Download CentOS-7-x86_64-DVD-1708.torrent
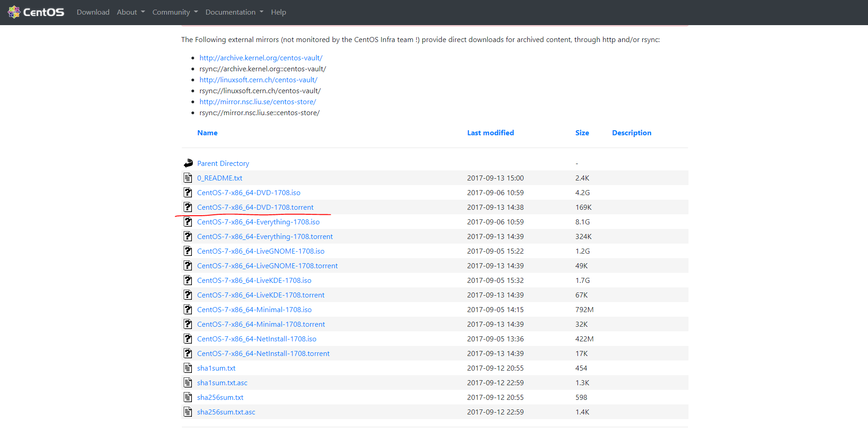This screenshot has width=868, height=446. tap(255, 207)
